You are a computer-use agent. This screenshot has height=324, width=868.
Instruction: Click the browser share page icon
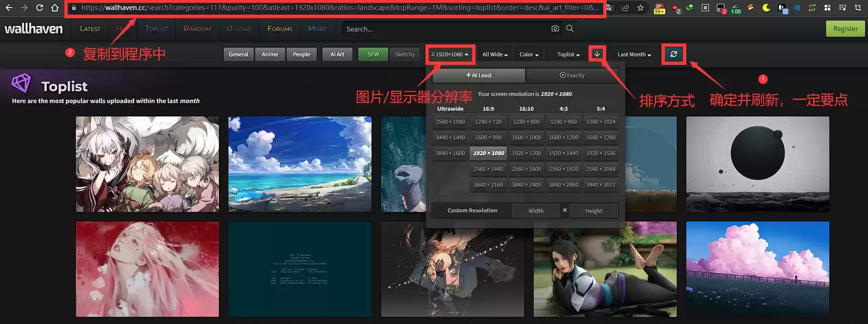point(625,8)
